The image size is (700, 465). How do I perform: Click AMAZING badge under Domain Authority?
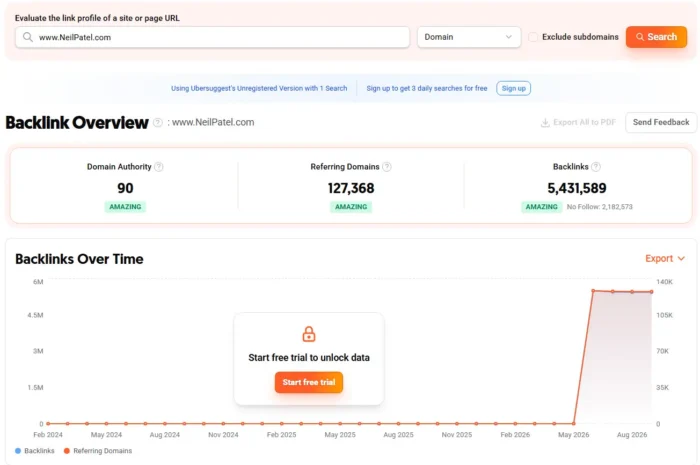pos(125,207)
